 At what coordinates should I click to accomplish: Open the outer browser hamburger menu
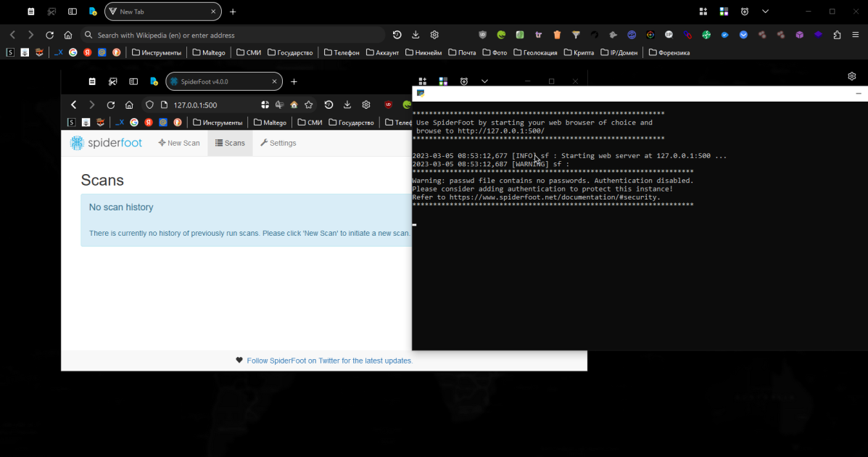click(x=855, y=35)
